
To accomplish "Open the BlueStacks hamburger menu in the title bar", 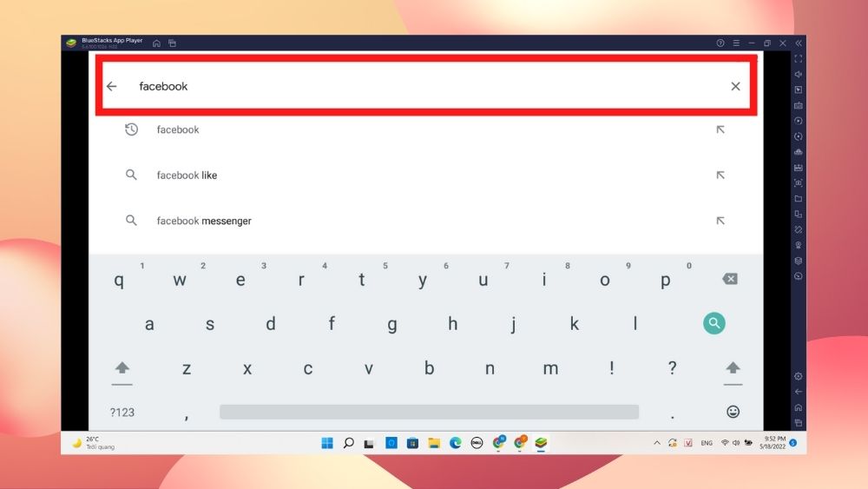I will tap(735, 43).
